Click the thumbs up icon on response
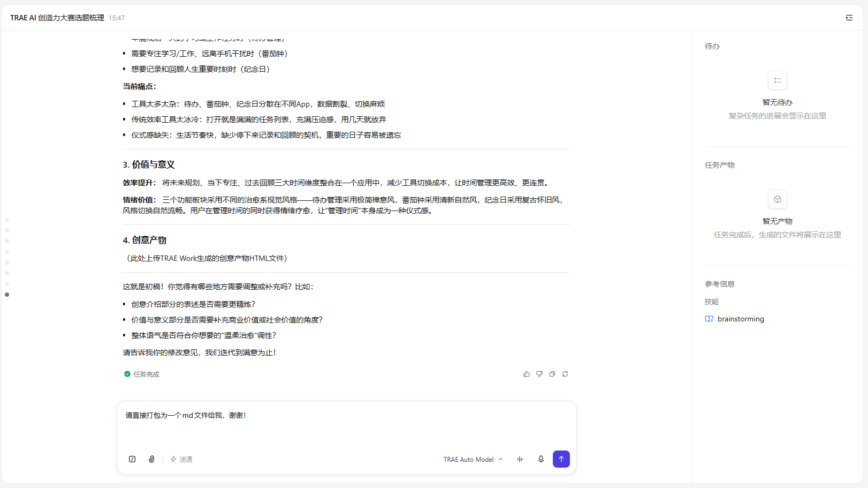Viewport: 868px width, 488px height. [x=527, y=374]
